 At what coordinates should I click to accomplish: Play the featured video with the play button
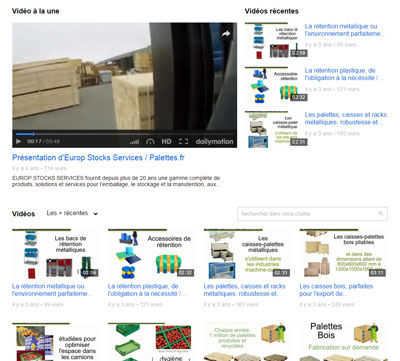click(x=18, y=142)
